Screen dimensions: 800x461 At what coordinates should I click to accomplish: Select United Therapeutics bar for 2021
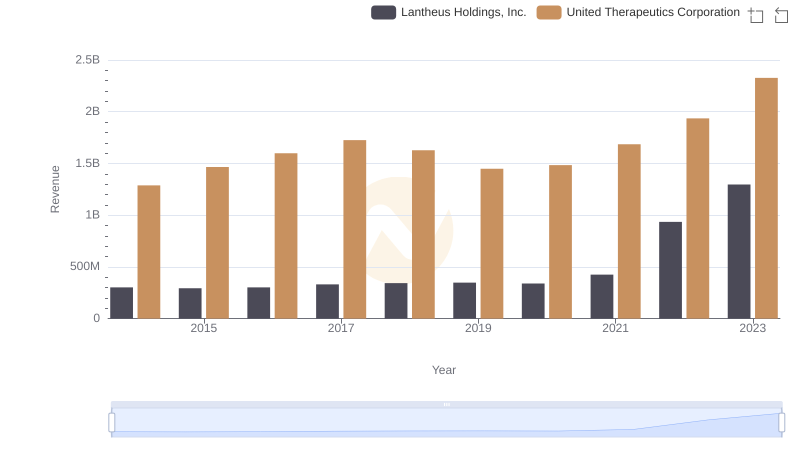click(629, 232)
